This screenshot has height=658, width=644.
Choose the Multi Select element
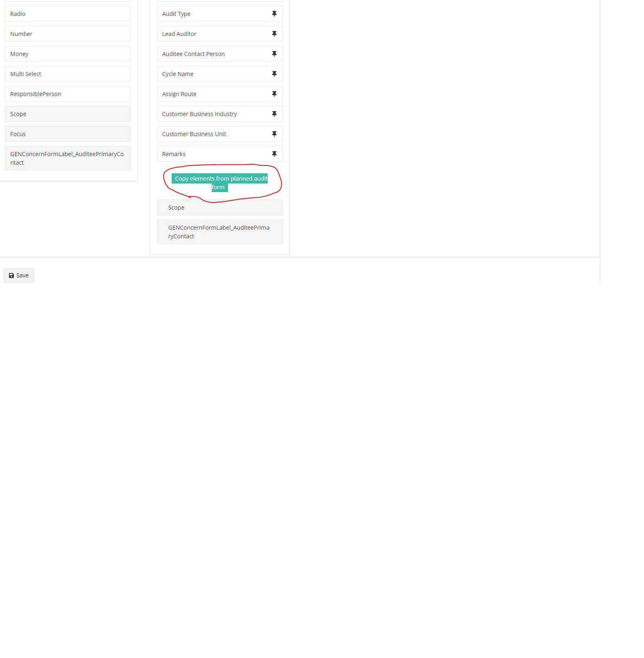(x=68, y=74)
